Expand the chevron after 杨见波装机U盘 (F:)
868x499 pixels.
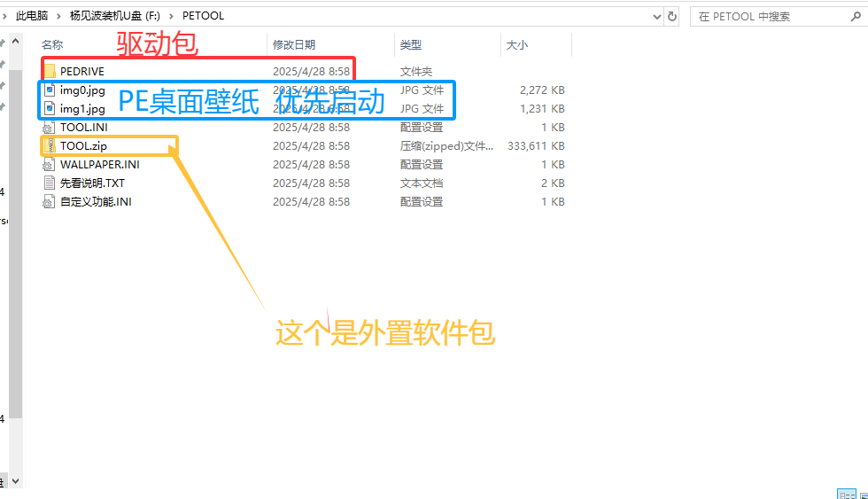(x=172, y=16)
